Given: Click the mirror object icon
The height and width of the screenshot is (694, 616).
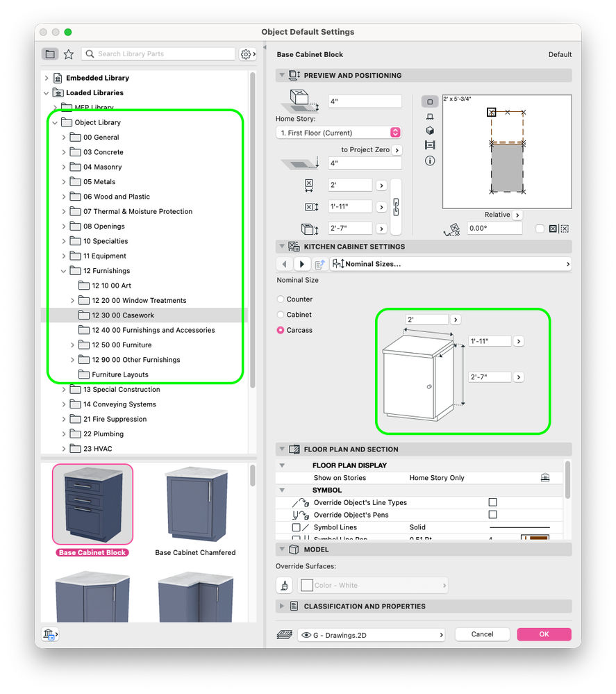Looking at the screenshot, I should coord(553,229).
